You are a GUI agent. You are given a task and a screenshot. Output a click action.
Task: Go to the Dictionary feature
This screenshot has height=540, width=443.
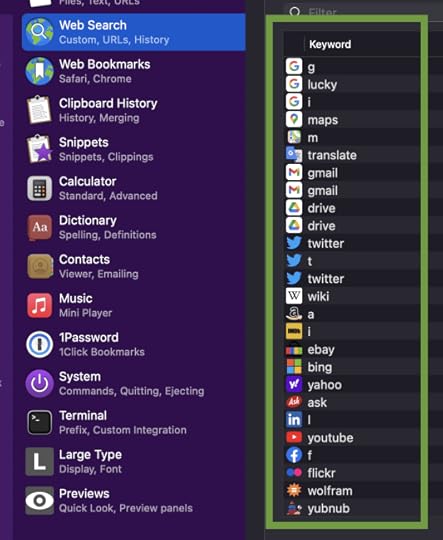[134, 227]
